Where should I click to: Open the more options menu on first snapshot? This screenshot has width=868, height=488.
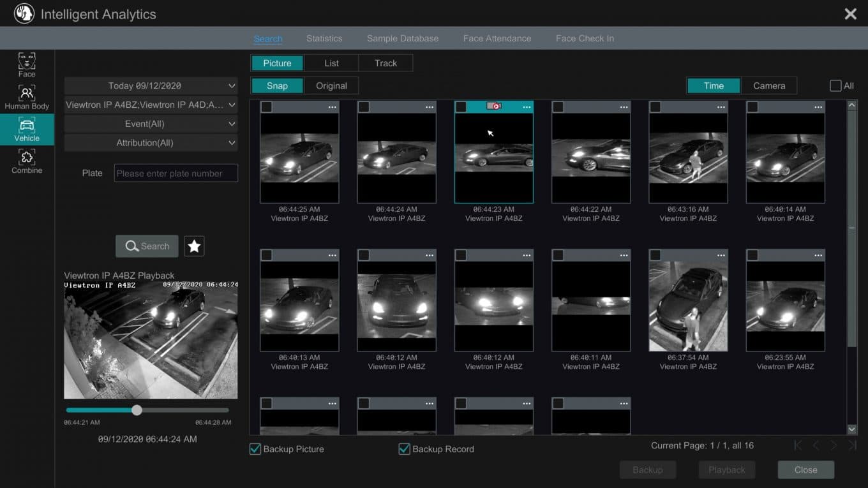pos(331,107)
